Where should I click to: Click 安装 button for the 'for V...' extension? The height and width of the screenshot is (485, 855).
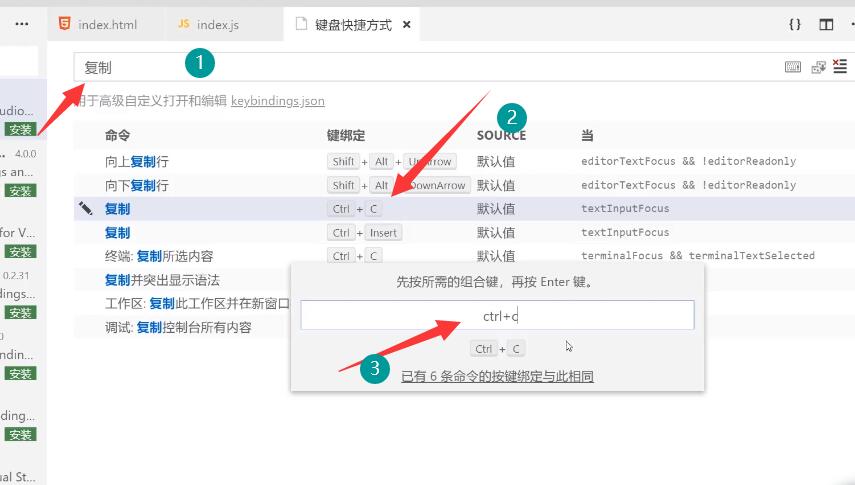[x=21, y=252]
